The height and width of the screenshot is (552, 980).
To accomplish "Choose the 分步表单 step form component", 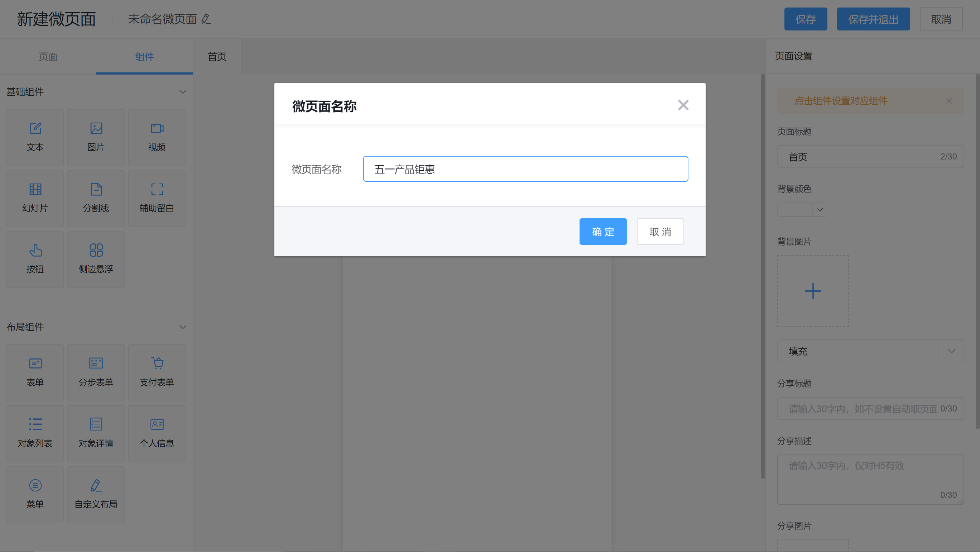I will (96, 373).
